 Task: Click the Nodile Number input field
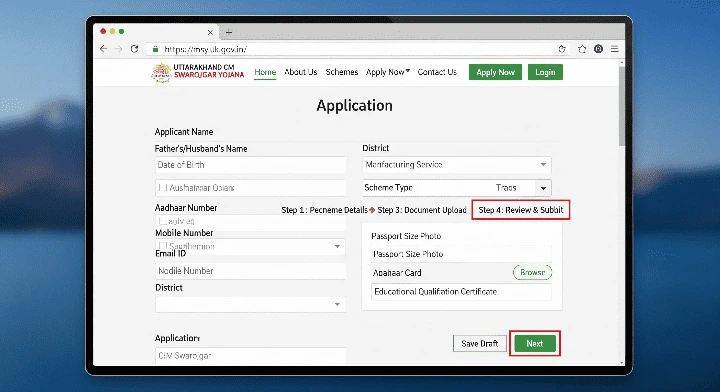coord(250,271)
